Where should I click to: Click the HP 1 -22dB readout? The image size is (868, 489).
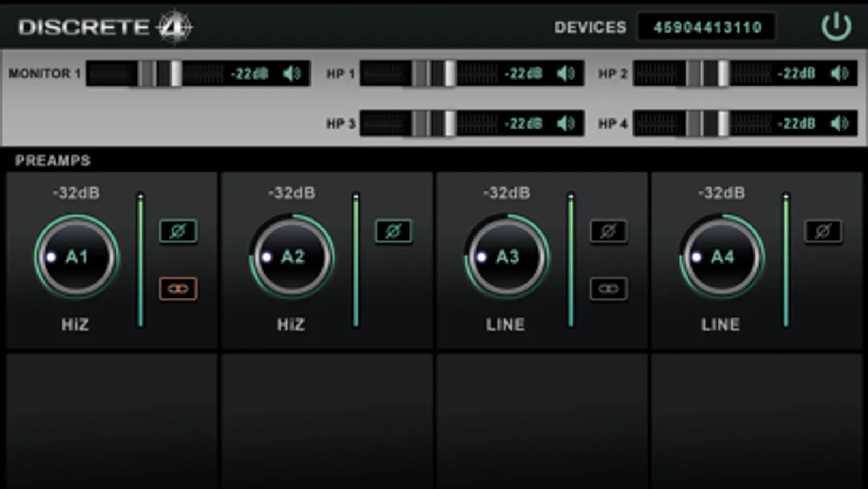click(523, 73)
